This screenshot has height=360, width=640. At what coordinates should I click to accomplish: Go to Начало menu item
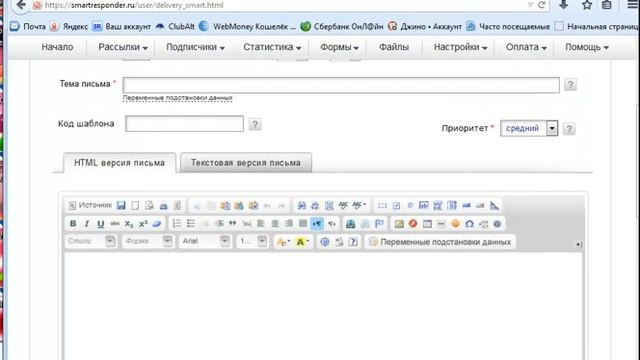57,47
